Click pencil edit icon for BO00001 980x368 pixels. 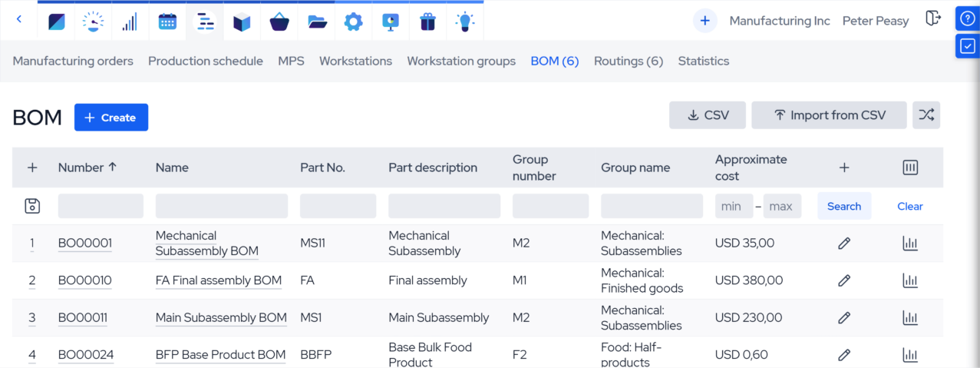coord(844,244)
